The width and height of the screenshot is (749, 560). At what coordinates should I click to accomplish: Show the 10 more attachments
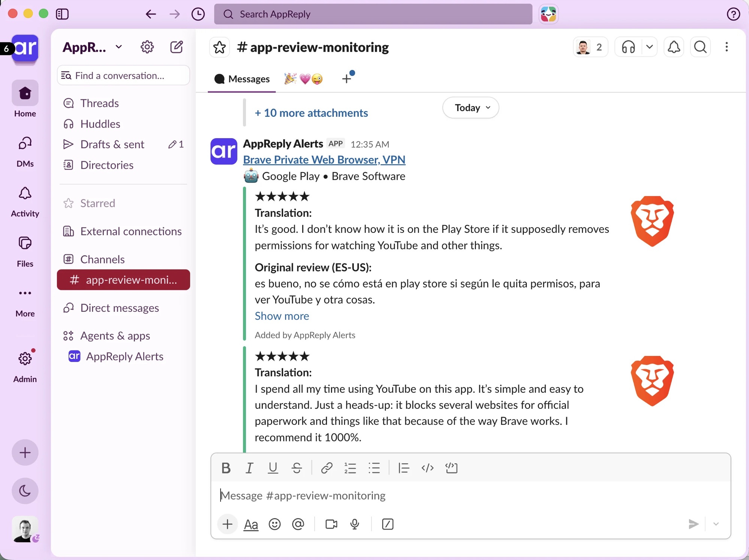[x=311, y=113]
